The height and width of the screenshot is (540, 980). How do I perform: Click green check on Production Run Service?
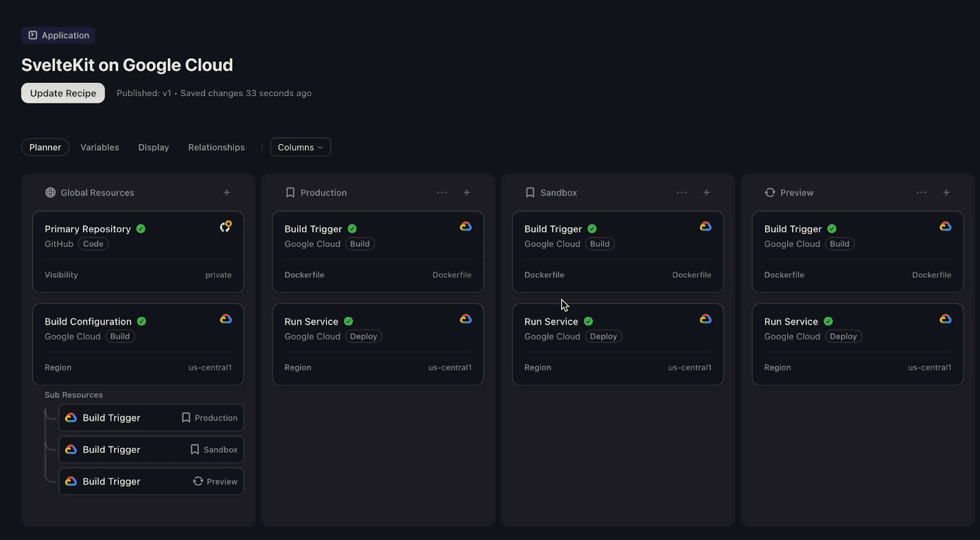pos(349,321)
